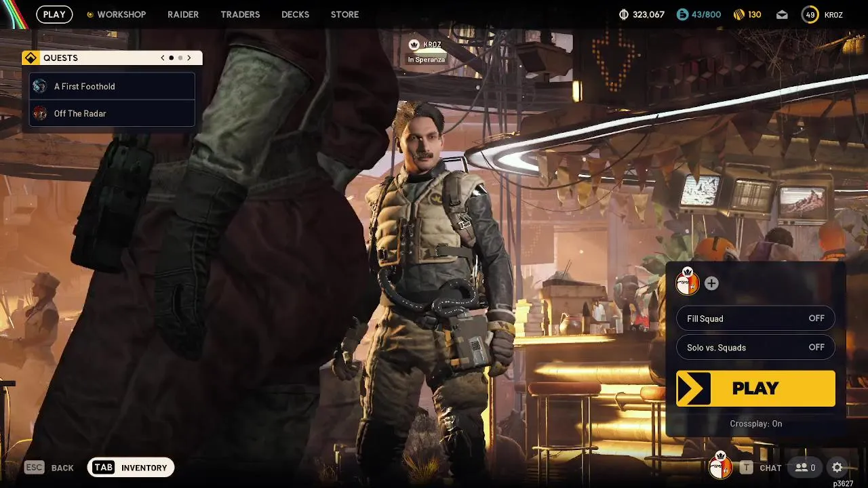Click the Crossplay: On text
Viewport: 868px width, 488px height.
[755, 424]
